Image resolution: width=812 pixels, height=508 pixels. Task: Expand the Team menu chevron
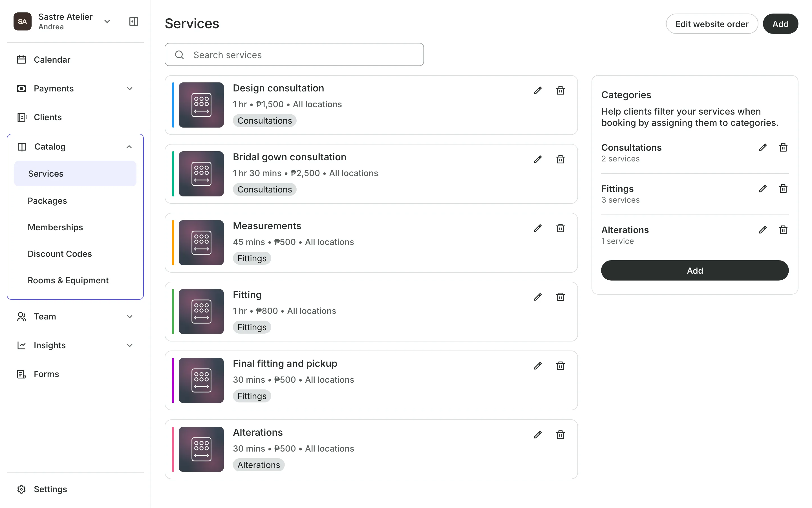click(x=129, y=317)
